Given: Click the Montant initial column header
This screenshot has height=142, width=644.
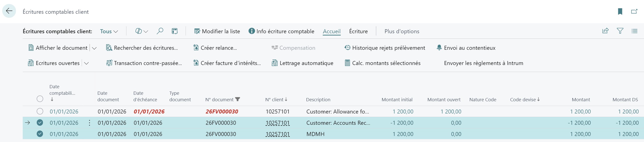Looking at the screenshot, I should tap(397, 99).
